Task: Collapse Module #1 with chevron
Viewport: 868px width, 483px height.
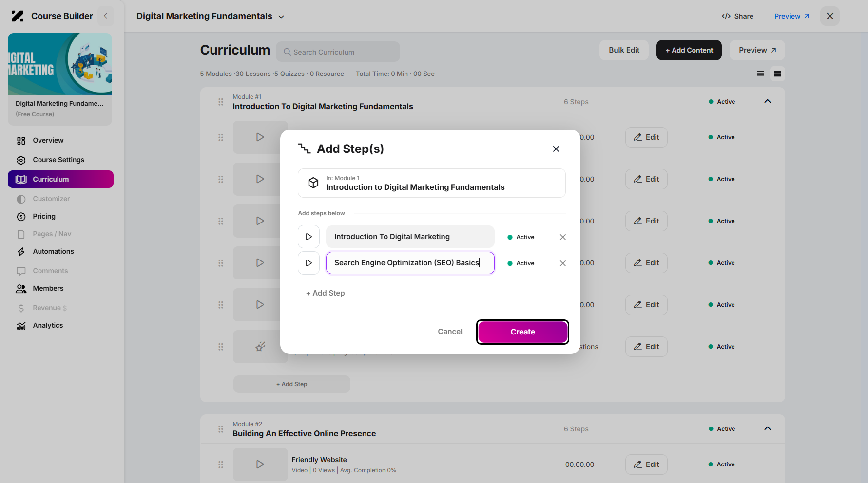Action: [768, 101]
